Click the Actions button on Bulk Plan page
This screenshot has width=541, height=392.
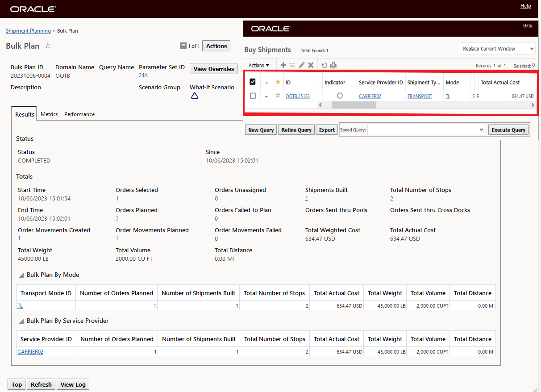pyautogui.click(x=216, y=46)
